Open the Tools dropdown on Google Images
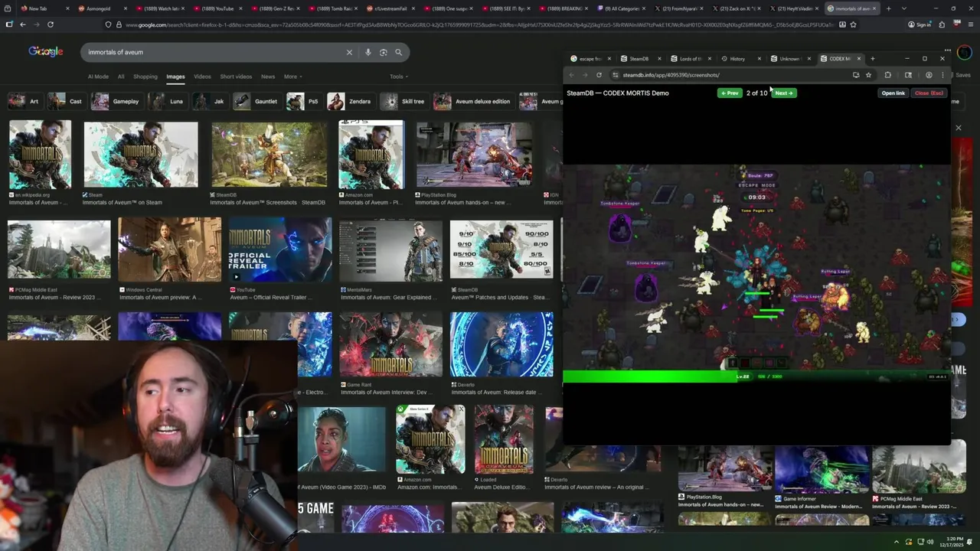Image resolution: width=980 pixels, height=551 pixels. tap(398, 77)
